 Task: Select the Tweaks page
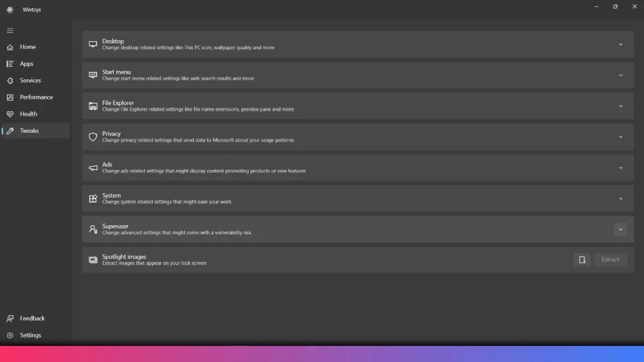35,131
